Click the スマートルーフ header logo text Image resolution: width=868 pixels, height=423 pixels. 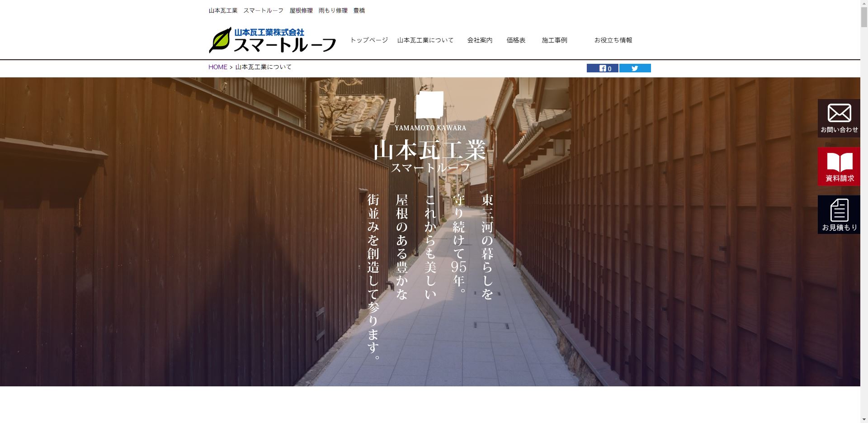click(285, 45)
